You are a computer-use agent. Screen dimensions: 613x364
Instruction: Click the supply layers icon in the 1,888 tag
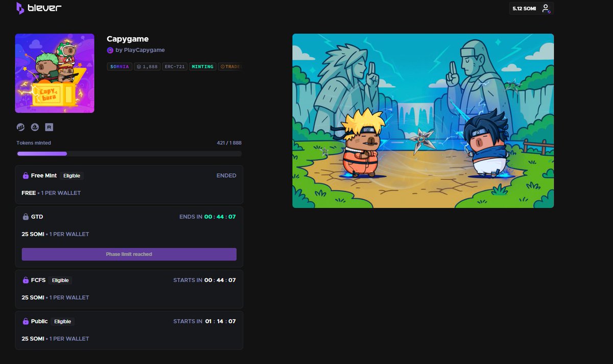[x=138, y=66]
